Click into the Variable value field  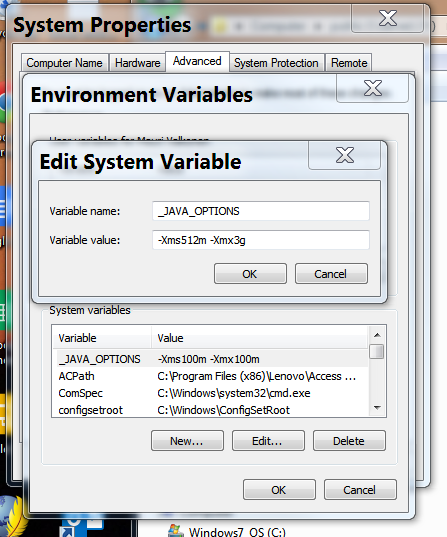(261, 240)
